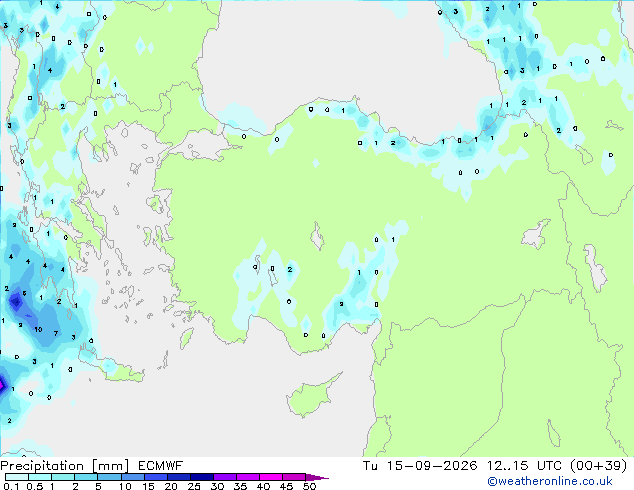The width and height of the screenshot is (634, 490).
Task: Open the weatheronline.co.uk copyright link
Action: click(x=549, y=481)
